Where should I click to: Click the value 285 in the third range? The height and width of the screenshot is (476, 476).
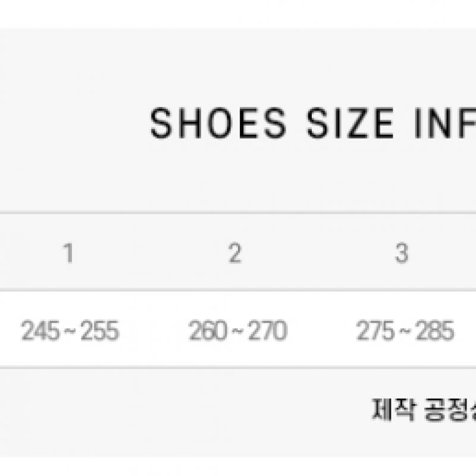(434, 331)
